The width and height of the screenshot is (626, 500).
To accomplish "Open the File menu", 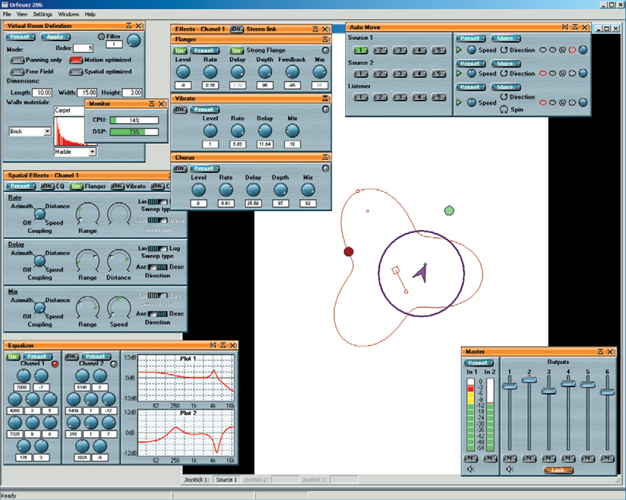I will click(7, 14).
